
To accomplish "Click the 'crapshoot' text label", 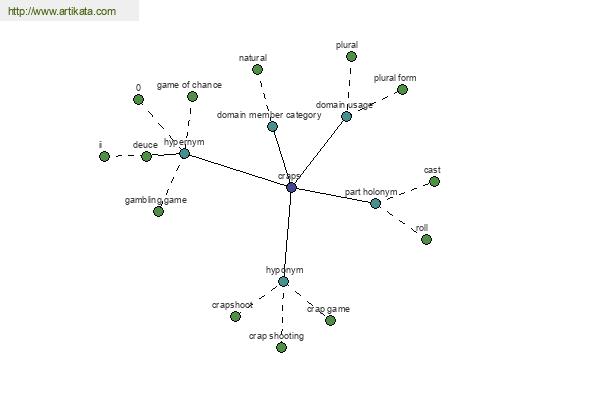I will click(232, 305).
